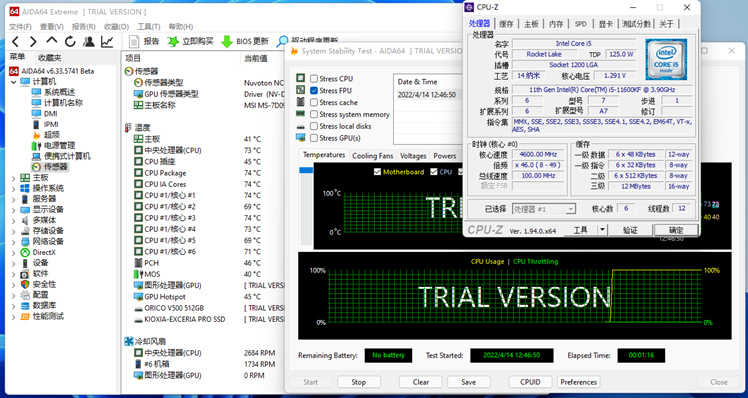This screenshot has width=748, height=398.
Task: Toggle the CPU graph checkbox
Action: click(434, 172)
